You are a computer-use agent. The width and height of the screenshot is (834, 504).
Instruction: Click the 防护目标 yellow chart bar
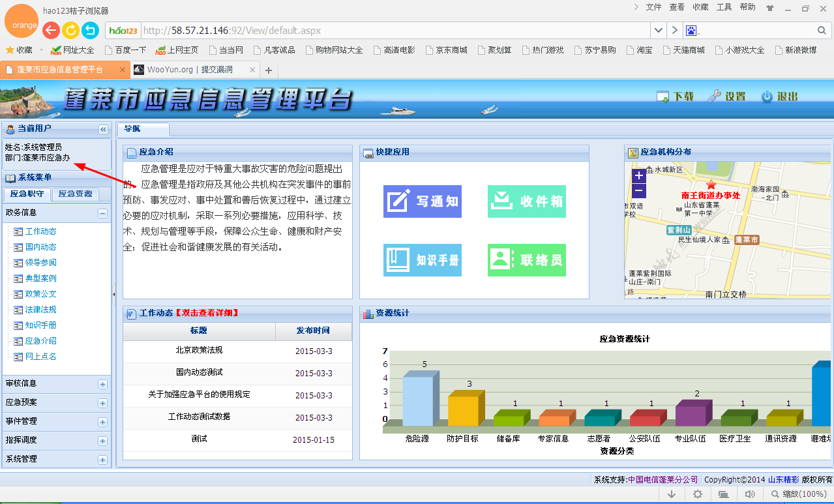(x=466, y=408)
